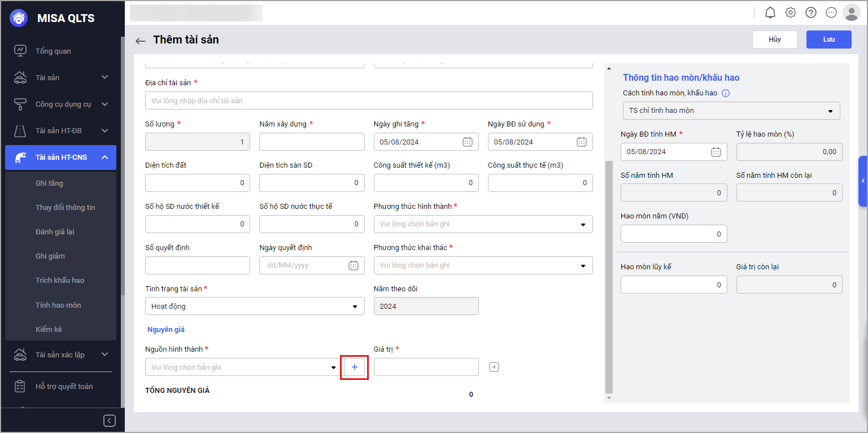Open the Ngày quyết định calendar picker
Viewport: 868px width, 433px height.
point(354,265)
